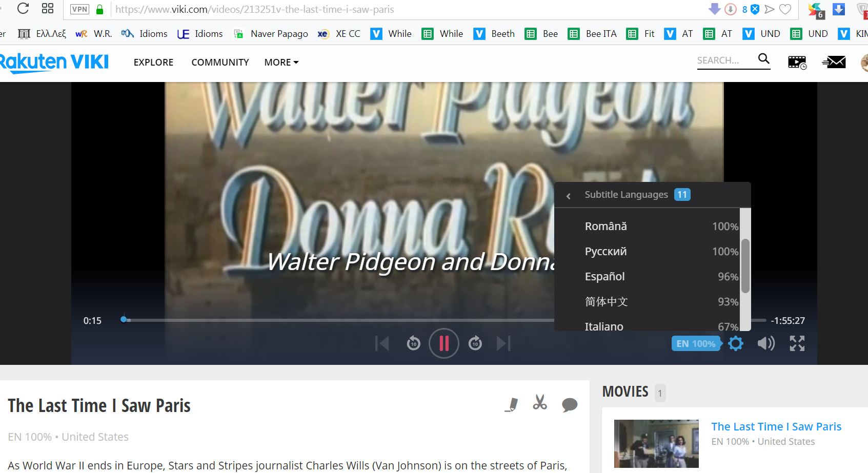The image size is (868, 473).
Task: Open the messages envelope icon
Action: click(x=834, y=62)
